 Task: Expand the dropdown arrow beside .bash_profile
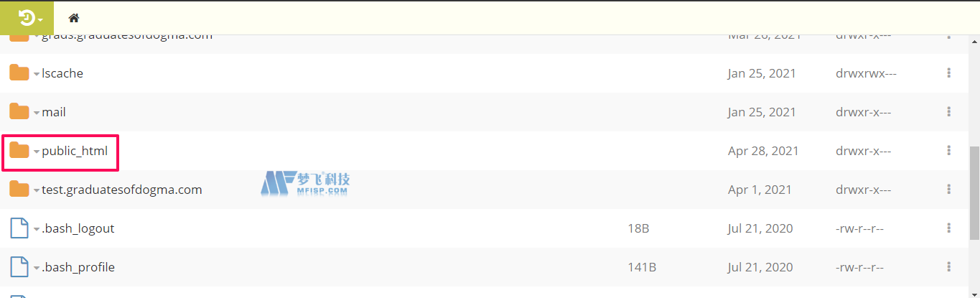pyautogui.click(x=37, y=269)
